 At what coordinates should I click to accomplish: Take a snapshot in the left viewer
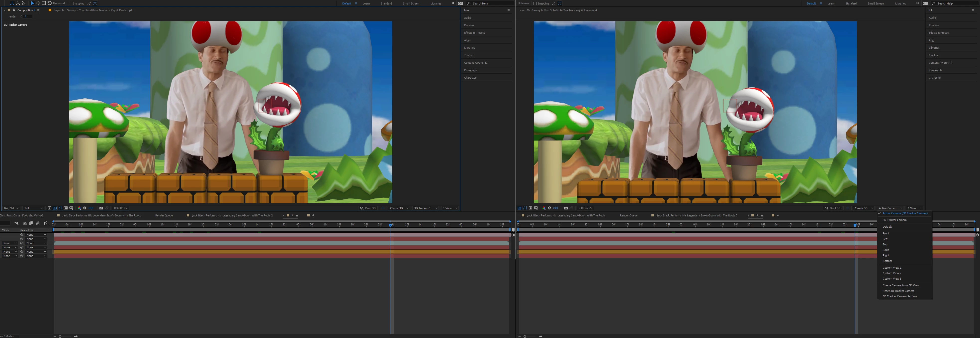pyautogui.click(x=101, y=208)
